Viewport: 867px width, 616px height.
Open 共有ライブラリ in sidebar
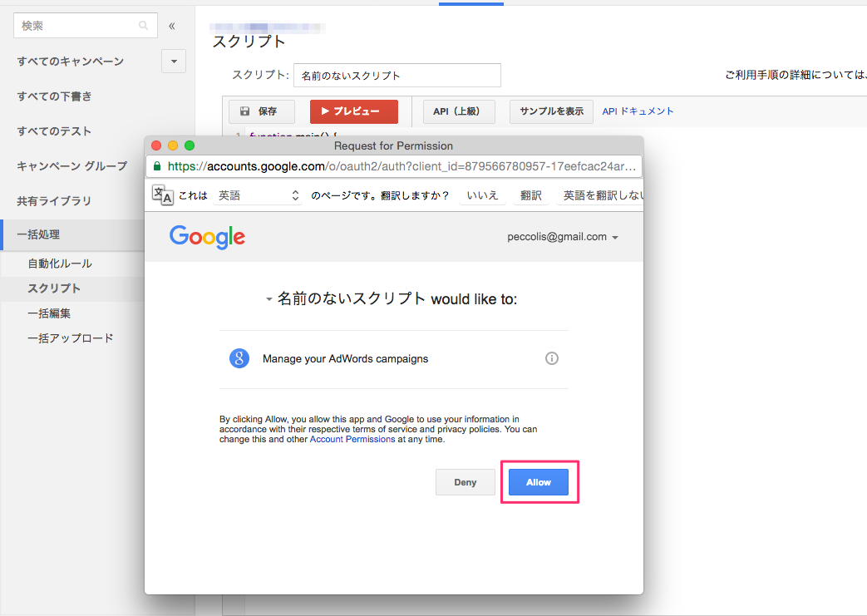coord(54,200)
